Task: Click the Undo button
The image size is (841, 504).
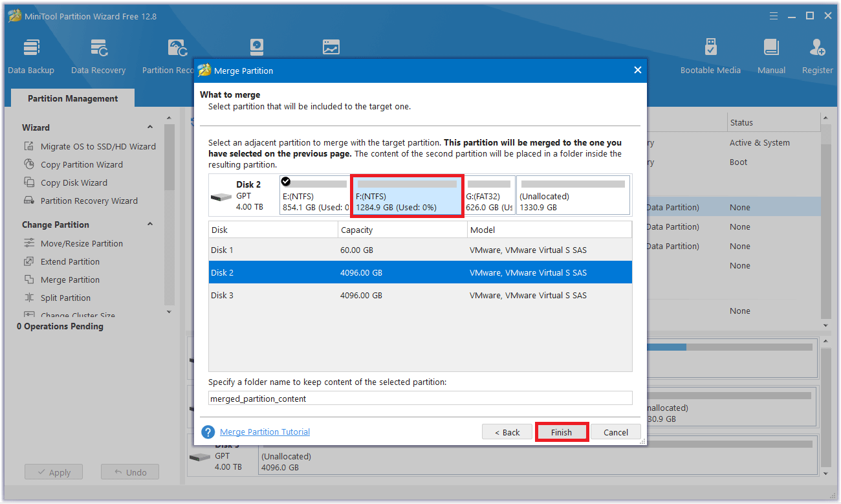Action: (x=129, y=472)
